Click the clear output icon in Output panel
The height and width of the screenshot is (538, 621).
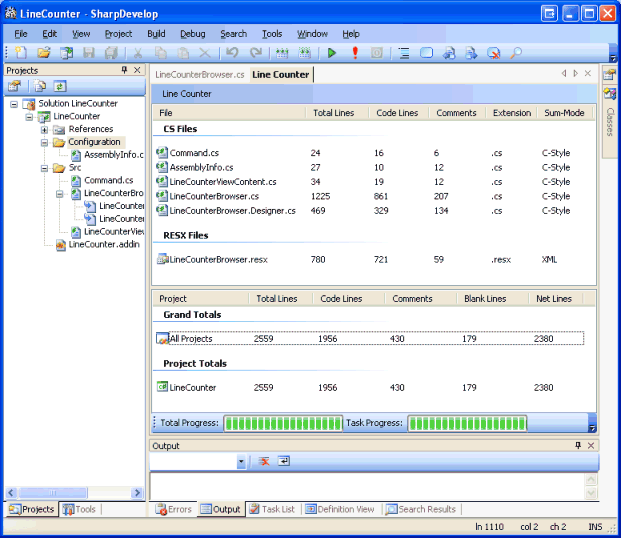(264, 461)
